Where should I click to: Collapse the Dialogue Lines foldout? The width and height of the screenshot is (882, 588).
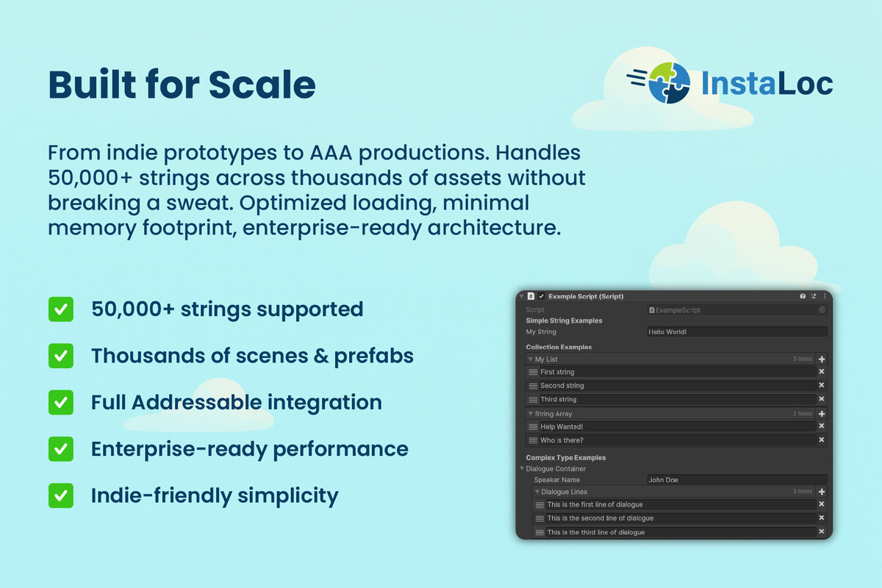tap(537, 492)
